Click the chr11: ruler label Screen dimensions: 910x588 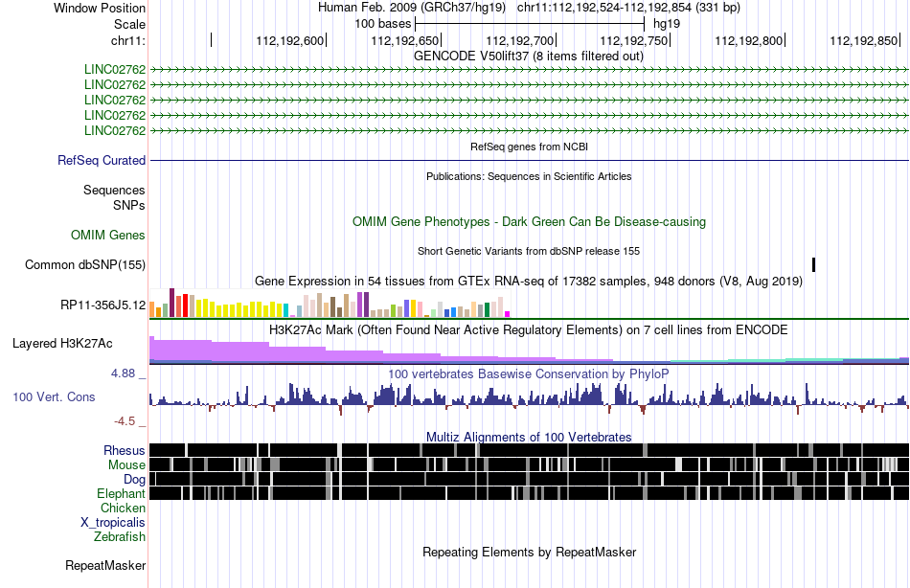click(128, 40)
